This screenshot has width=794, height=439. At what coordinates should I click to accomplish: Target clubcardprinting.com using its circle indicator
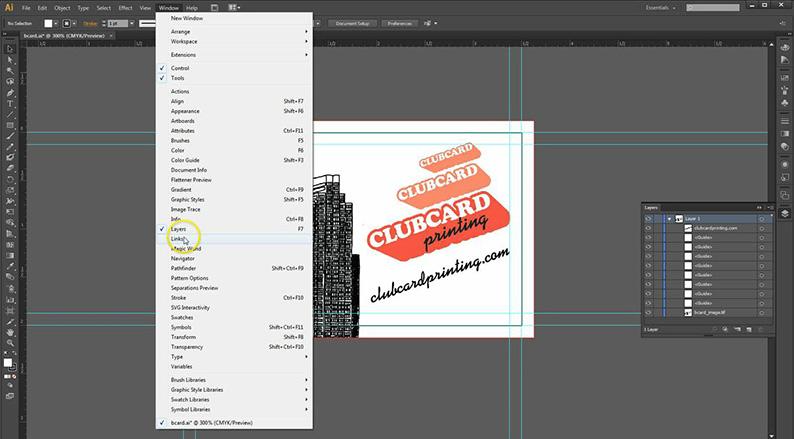click(x=761, y=228)
